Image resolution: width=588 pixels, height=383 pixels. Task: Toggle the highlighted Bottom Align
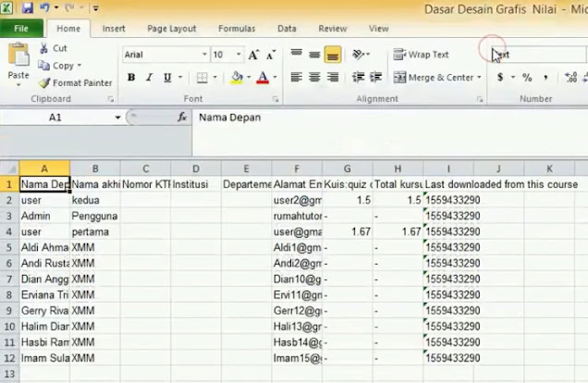pyautogui.click(x=333, y=55)
